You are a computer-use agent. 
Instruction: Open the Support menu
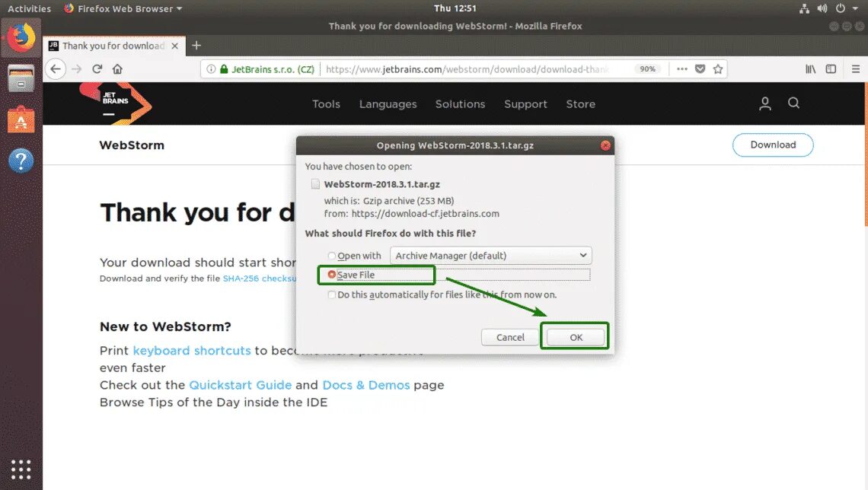pyautogui.click(x=525, y=104)
